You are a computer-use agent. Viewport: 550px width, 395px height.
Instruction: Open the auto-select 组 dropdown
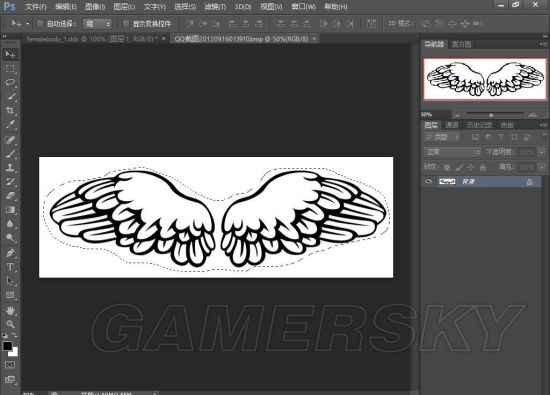point(98,24)
